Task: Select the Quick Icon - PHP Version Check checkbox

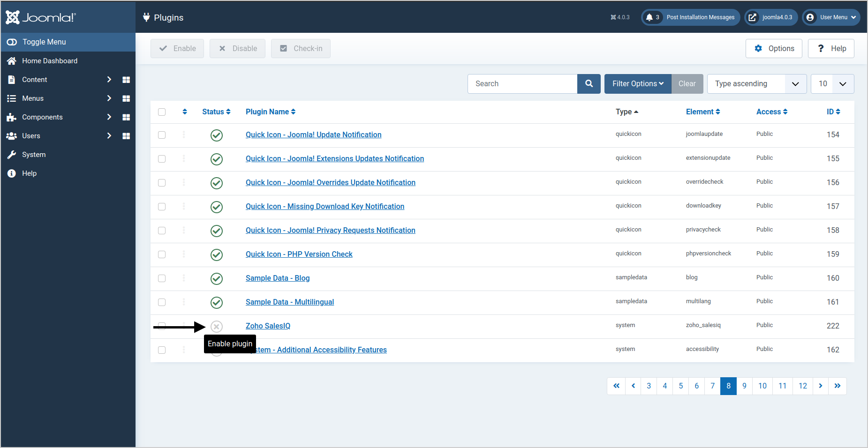Action: tap(162, 254)
